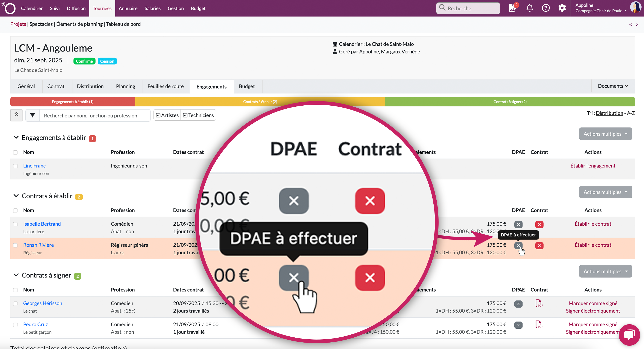Switch to the Général tab
The height and width of the screenshot is (349, 644).
click(26, 86)
